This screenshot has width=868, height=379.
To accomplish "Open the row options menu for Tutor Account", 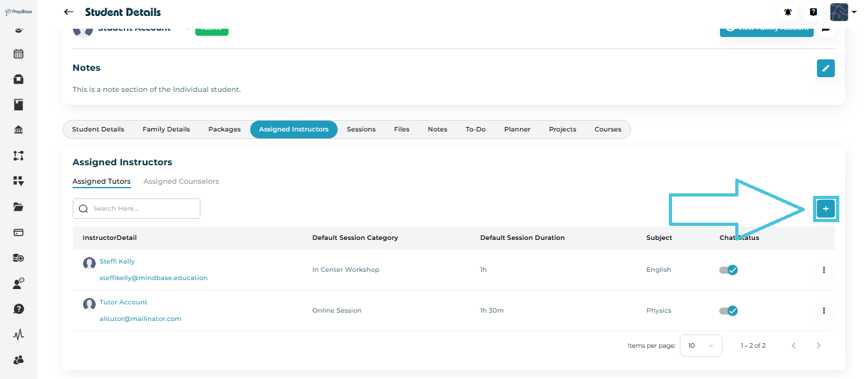I will [823, 311].
